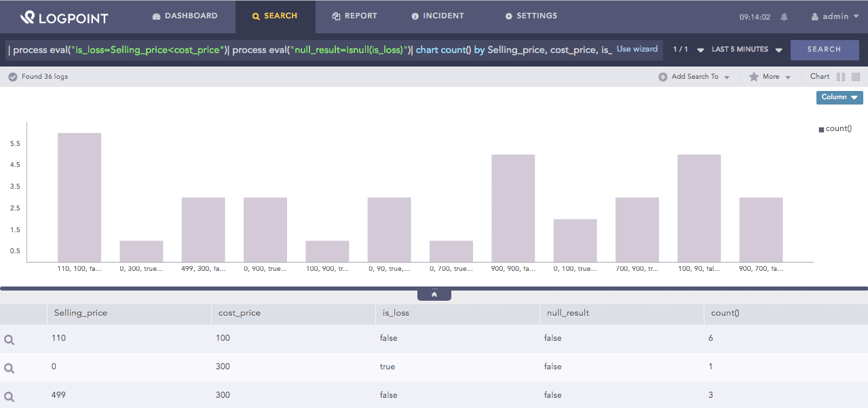Click the notification bell icon
Image resolution: width=868 pixels, height=408 pixels.
(785, 17)
